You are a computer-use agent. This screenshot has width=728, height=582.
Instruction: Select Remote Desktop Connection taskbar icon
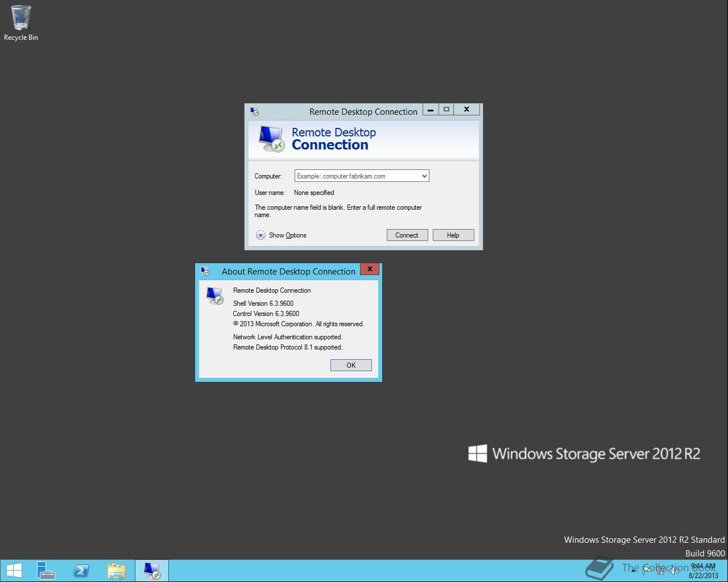152,571
